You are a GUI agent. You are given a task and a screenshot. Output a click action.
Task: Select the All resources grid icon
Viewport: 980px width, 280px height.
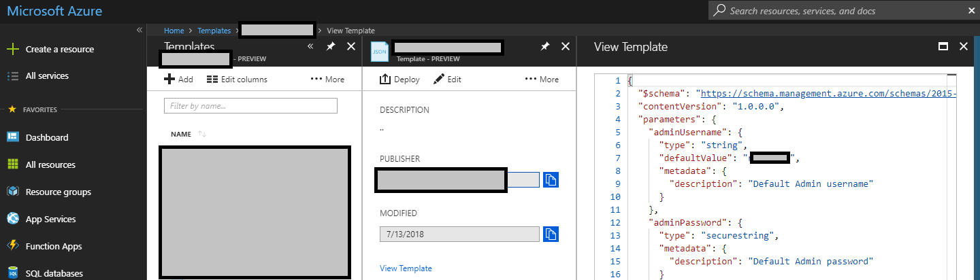12,164
